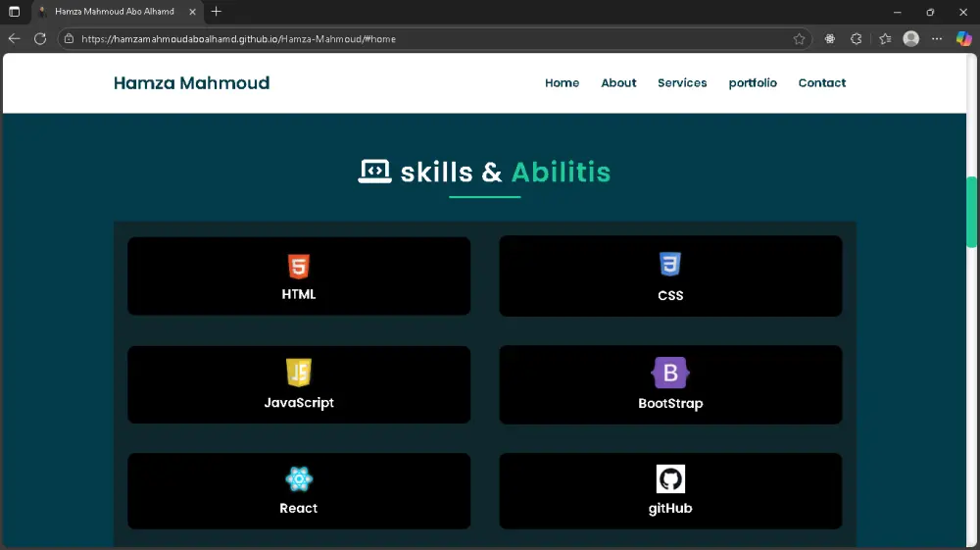Viewport: 980px width, 550px height.
Task: Click the Bootstrap B icon
Action: pos(670,373)
